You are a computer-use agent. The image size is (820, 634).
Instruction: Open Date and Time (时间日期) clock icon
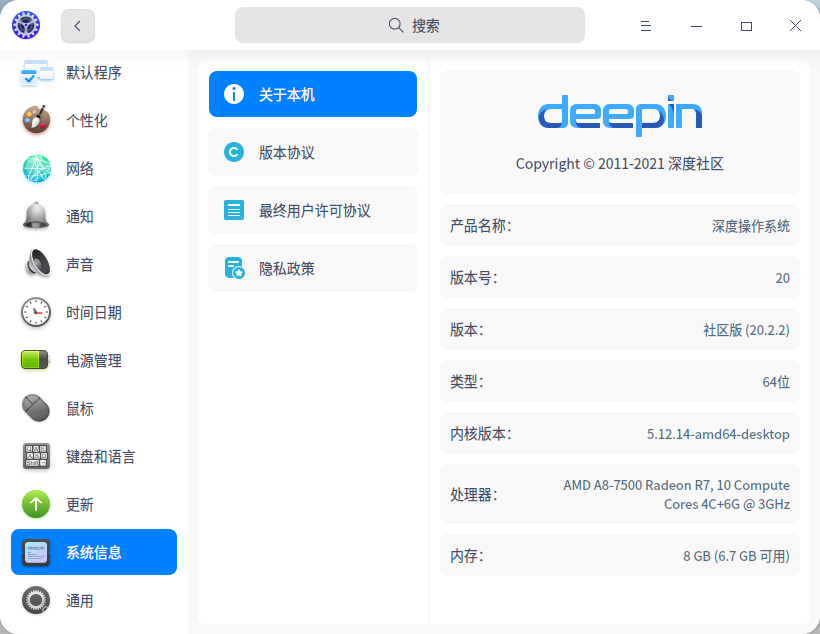(x=36, y=313)
